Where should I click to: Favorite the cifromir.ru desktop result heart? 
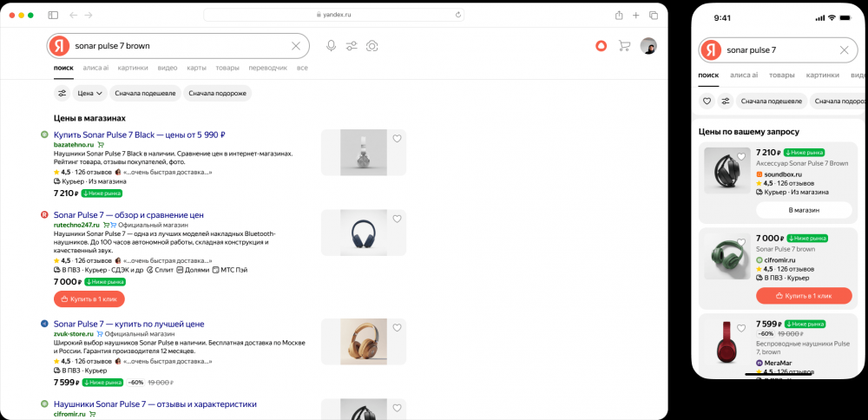click(x=397, y=409)
